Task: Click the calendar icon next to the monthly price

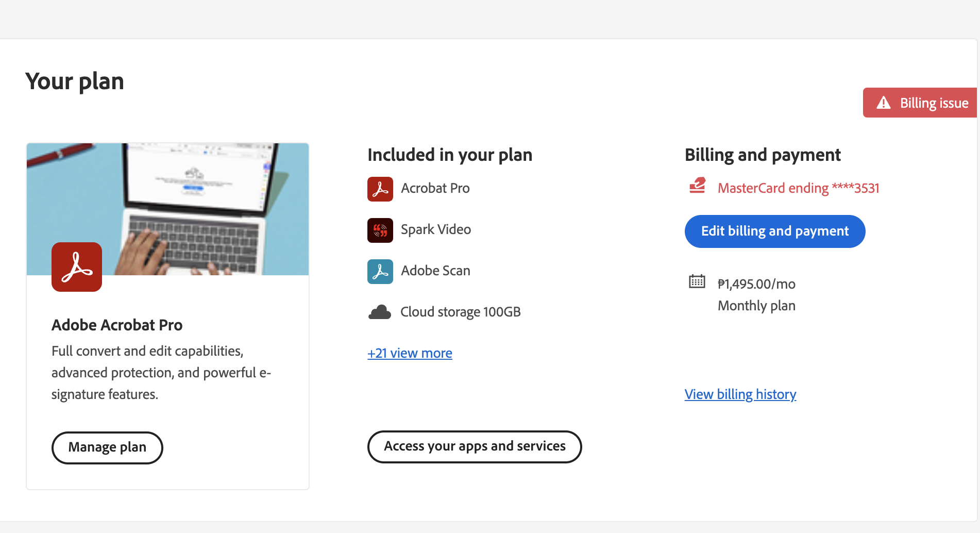Action: point(697,282)
